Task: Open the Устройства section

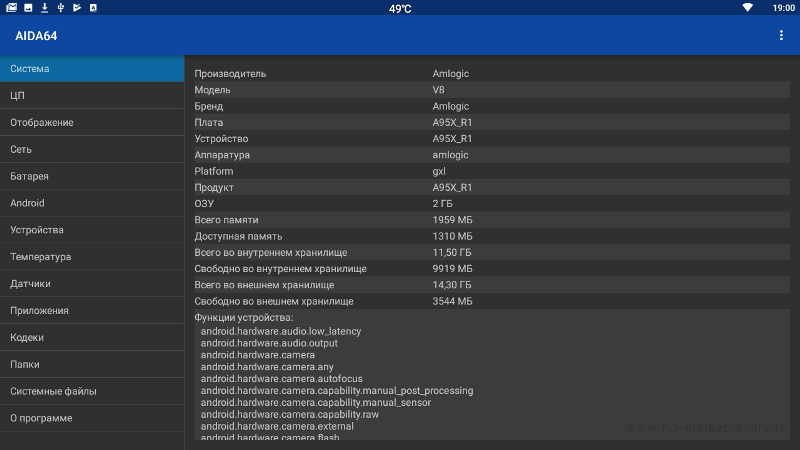Action: 92,230
